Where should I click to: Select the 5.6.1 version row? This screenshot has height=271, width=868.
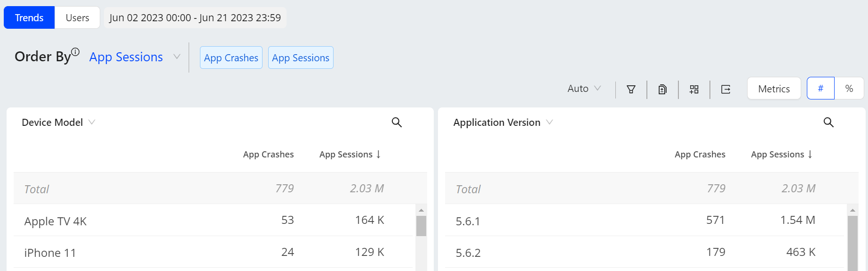pos(645,220)
